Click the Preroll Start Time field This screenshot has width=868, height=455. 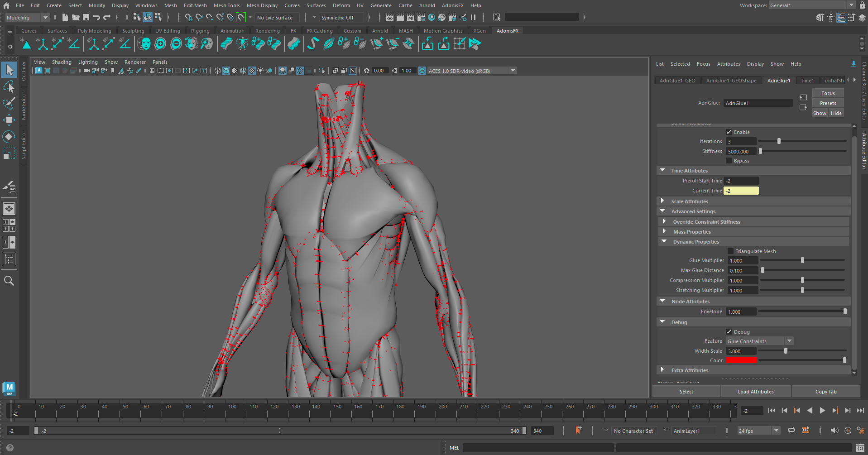pos(741,181)
